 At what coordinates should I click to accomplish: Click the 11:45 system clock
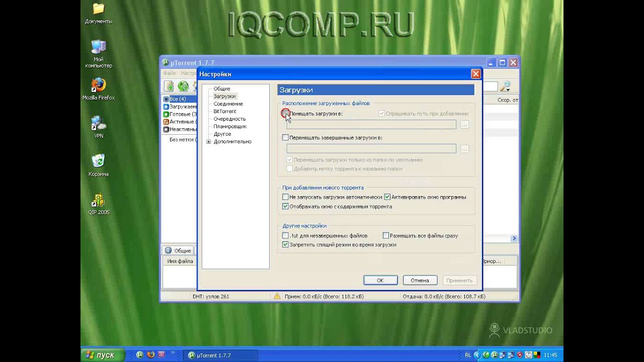tap(550, 355)
